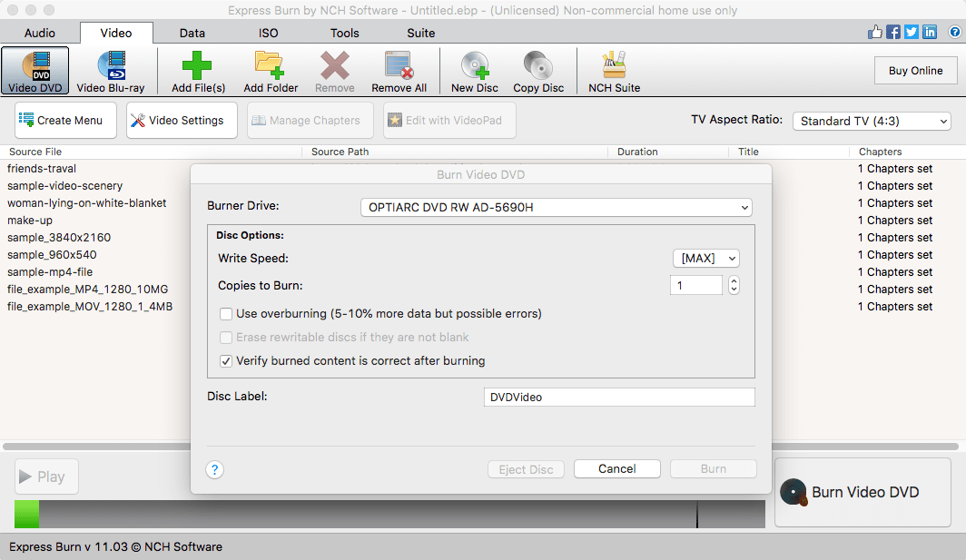Open the TV Aspect Ratio dropdown
966x560 pixels.
[x=872, y=121]
